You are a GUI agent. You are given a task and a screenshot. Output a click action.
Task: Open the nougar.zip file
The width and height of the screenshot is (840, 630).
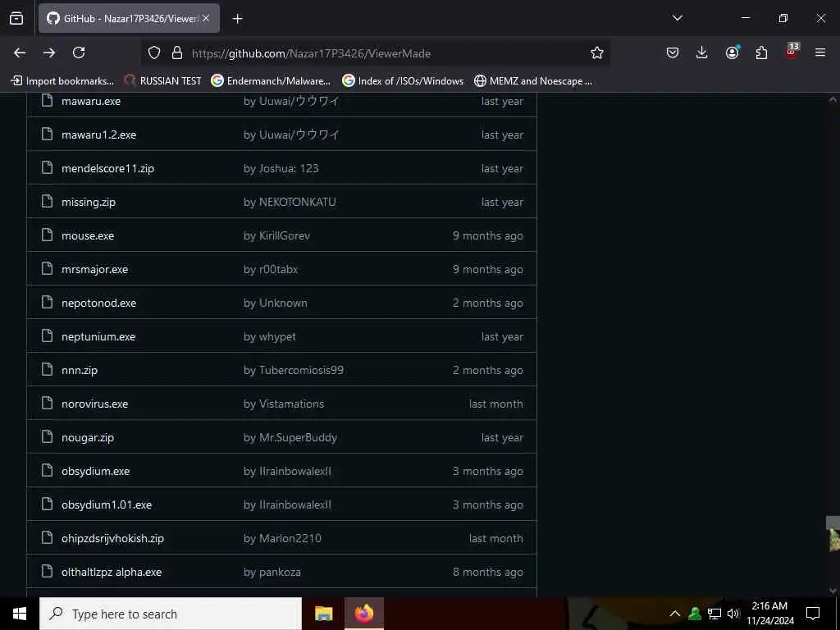pyautogui.click(x=88, y=438)
